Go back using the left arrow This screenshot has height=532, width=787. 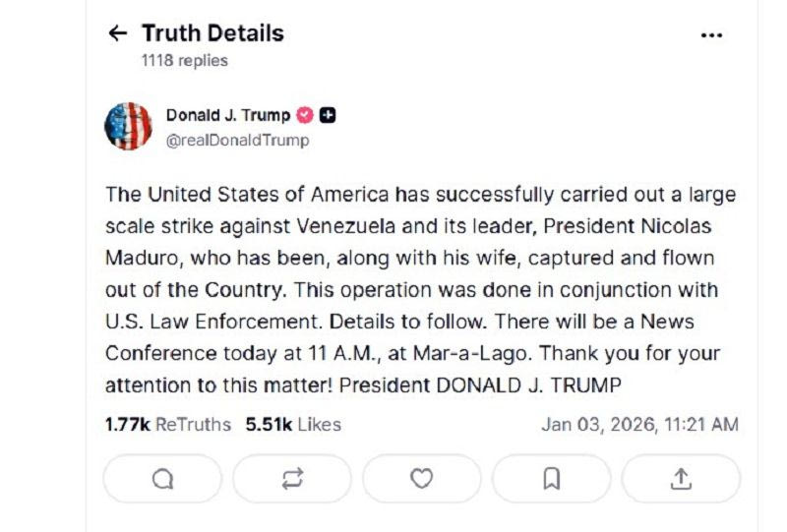tap(118, 33)
